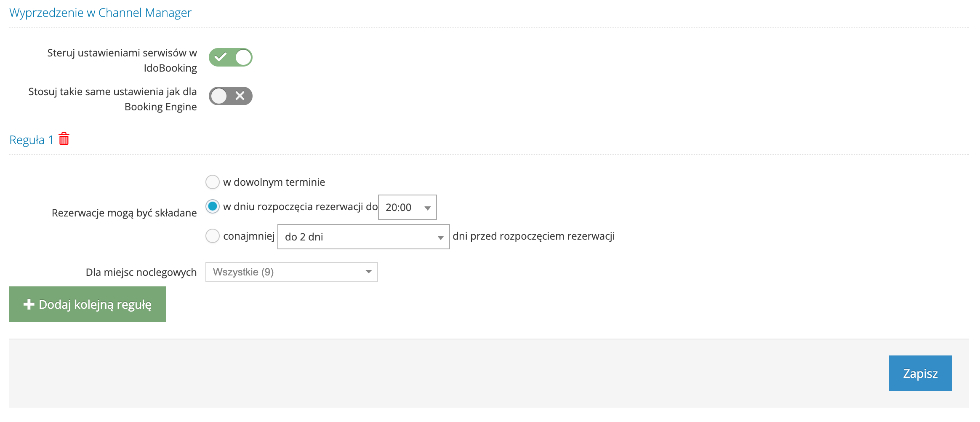
Task: Choose 'w dniu rozpoczęcia rezerwacji do' option
Action: click(x=213, y=207)
